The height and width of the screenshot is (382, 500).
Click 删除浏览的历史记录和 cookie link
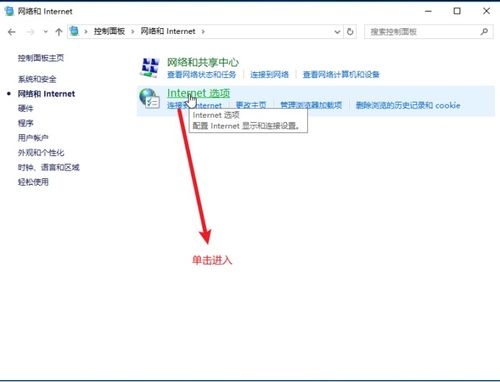pyautogui.click(x=408, y=105)
